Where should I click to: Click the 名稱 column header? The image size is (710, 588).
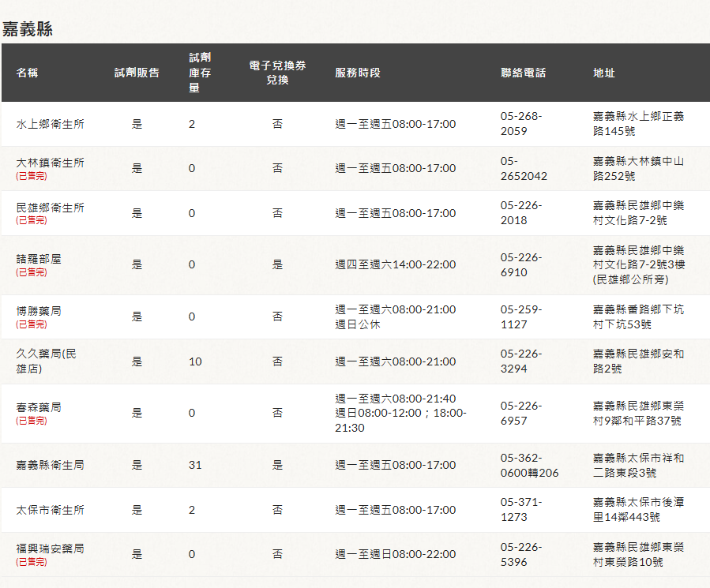tap(27, 73)
